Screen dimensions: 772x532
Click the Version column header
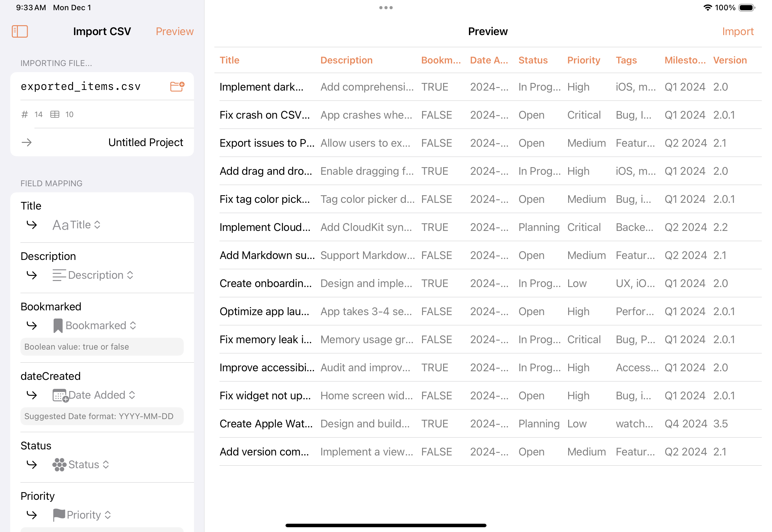730,60
